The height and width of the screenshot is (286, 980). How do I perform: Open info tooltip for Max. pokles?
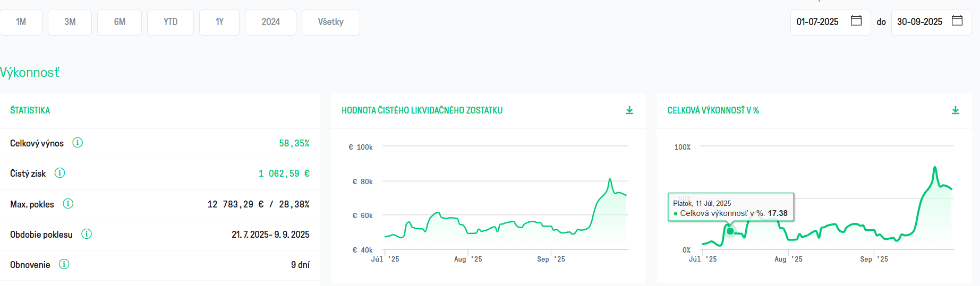tap(68, 204)
